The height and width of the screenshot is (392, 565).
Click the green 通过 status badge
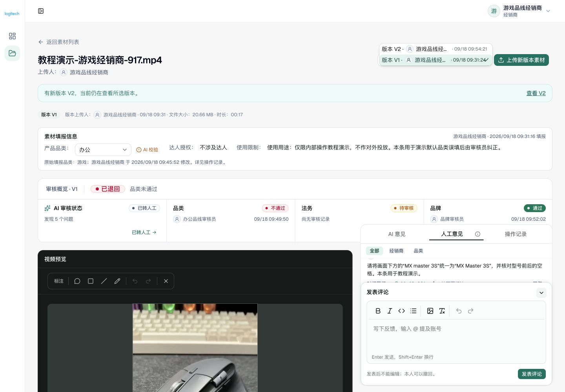click(534, 208)
